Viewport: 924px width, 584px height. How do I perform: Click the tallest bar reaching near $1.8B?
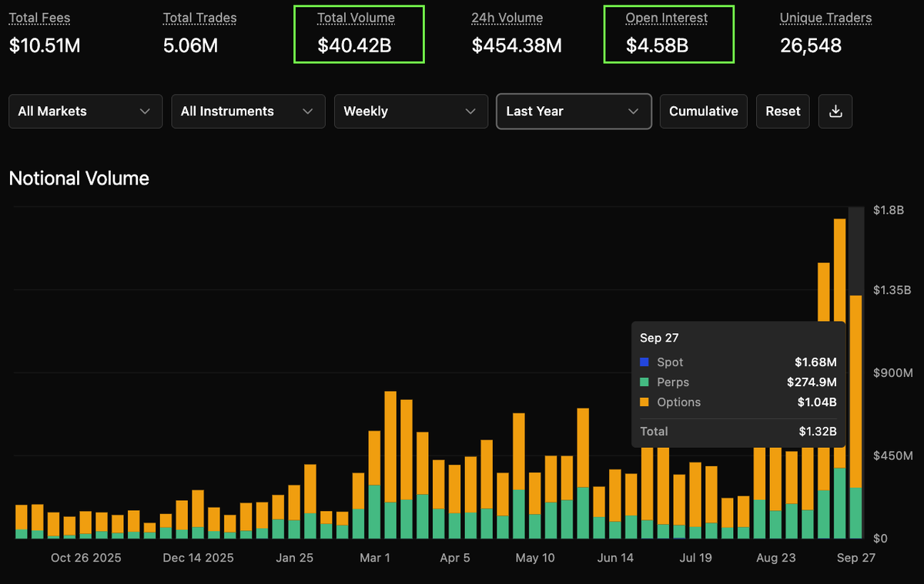click(x=839, y=379)
